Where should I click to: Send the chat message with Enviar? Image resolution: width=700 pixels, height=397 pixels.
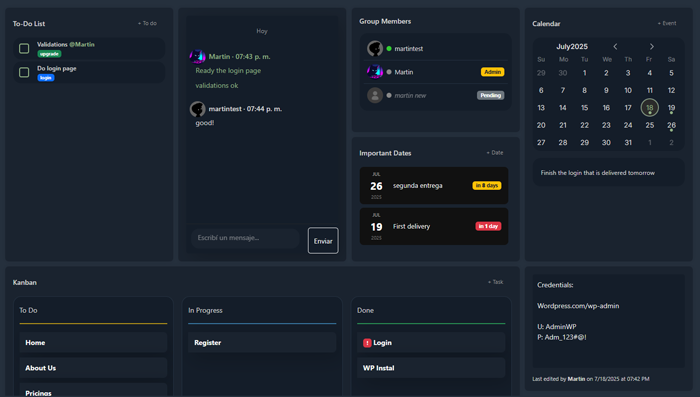pos(323,241)
